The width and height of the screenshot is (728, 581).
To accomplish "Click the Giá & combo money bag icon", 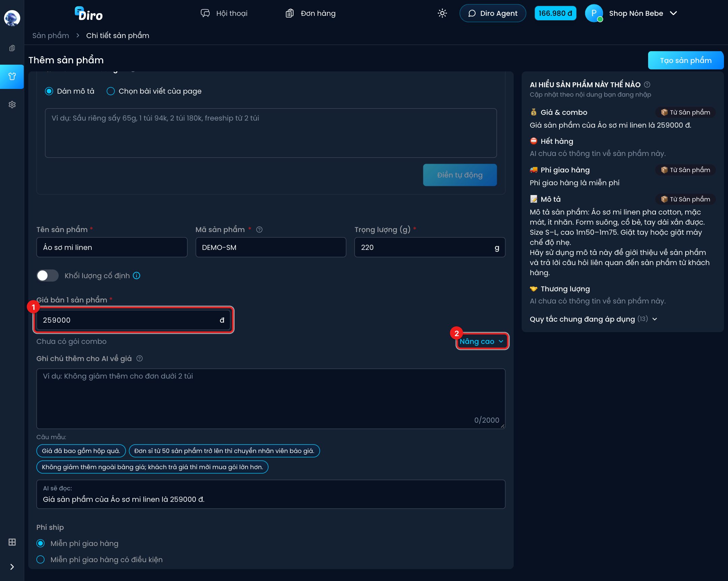I will [534, 112].
